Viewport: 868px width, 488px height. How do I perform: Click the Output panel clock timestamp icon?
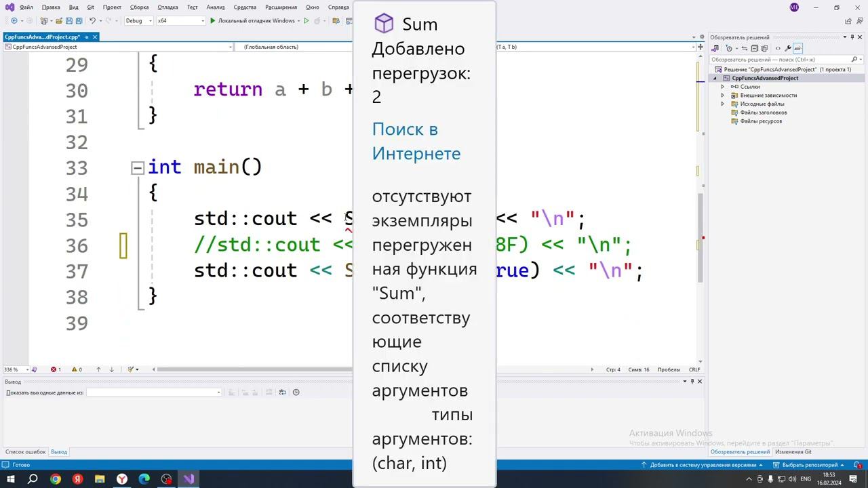(x=296, y=392)
